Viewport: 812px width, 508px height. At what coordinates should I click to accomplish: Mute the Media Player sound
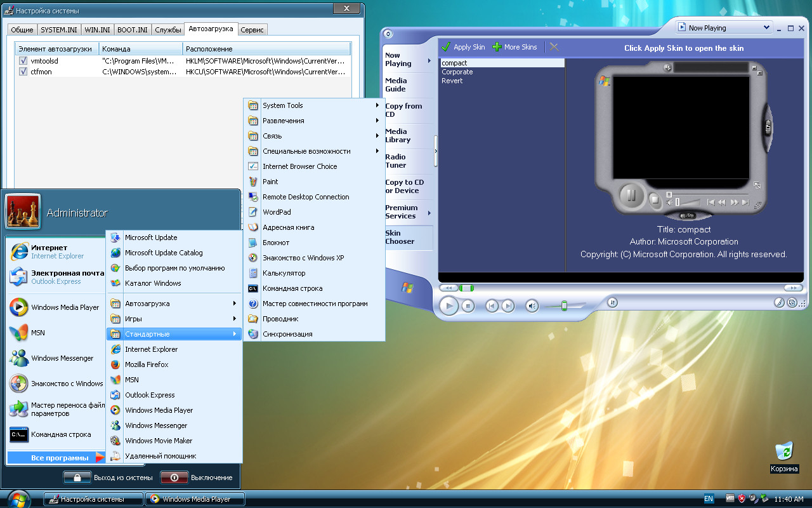[x=532, y=306]
